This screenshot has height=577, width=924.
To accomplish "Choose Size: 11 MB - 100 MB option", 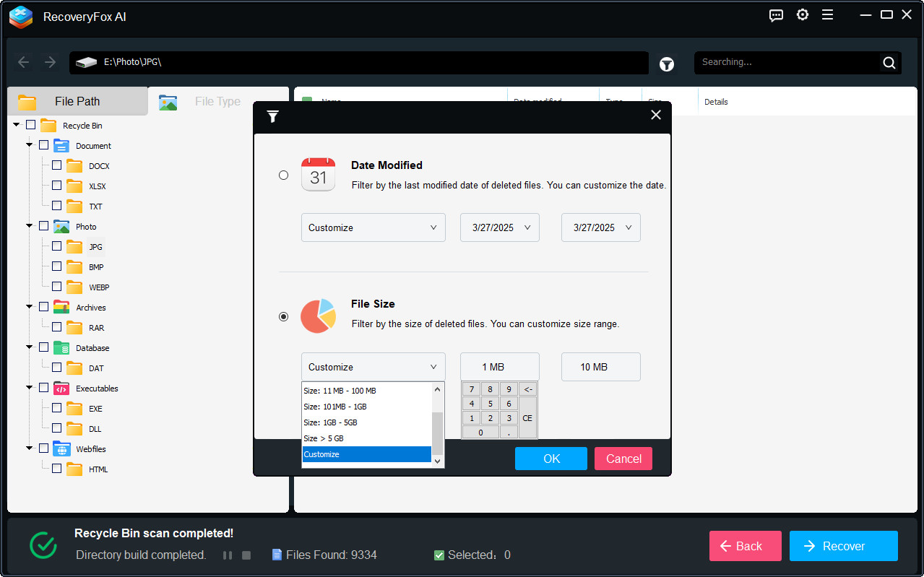I will 367,391.
